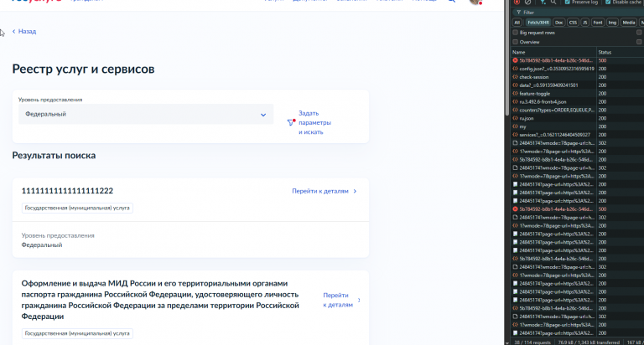644x345 pixels.
Task: Select the Doc request type filter
Action: tap(558, 23)
